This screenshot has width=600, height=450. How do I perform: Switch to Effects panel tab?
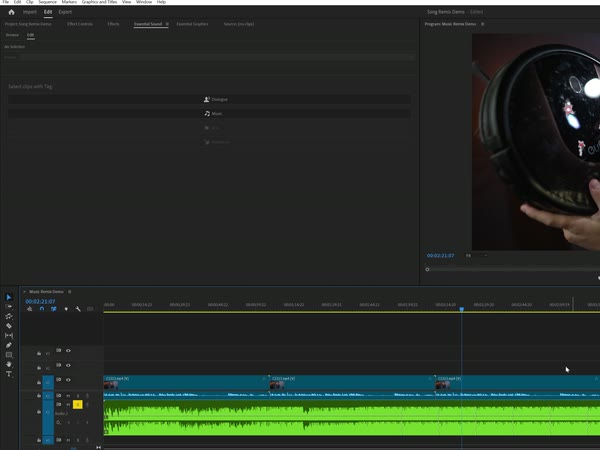pos(113,24)
